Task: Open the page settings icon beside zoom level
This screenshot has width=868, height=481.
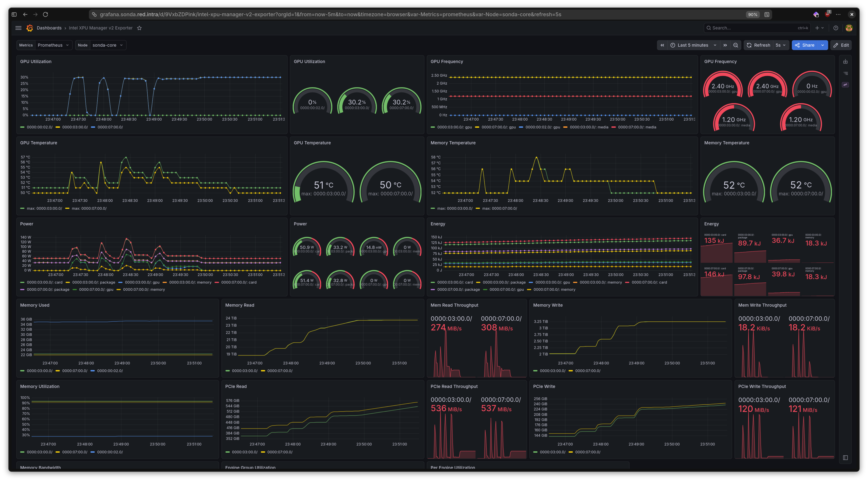Action: click(x=767, y=14)
